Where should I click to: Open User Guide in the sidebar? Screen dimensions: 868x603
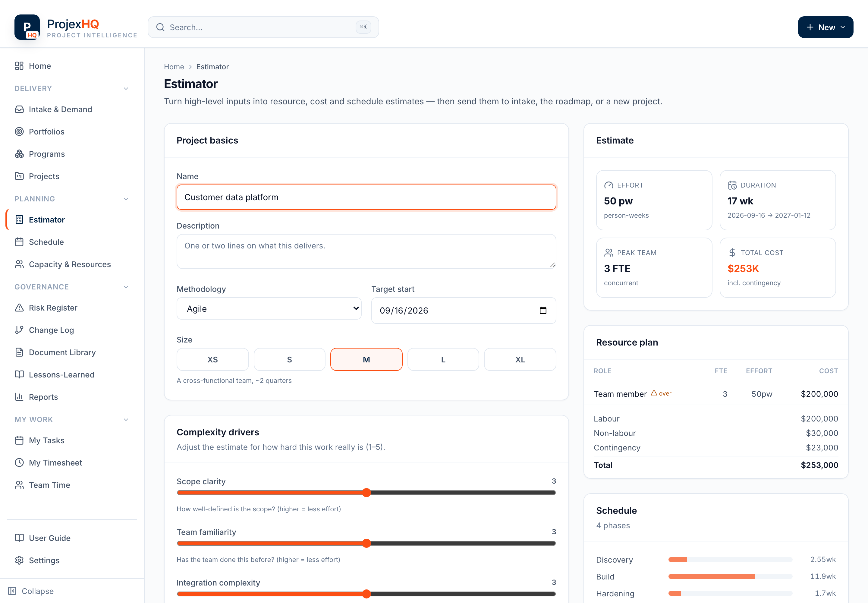72,538
